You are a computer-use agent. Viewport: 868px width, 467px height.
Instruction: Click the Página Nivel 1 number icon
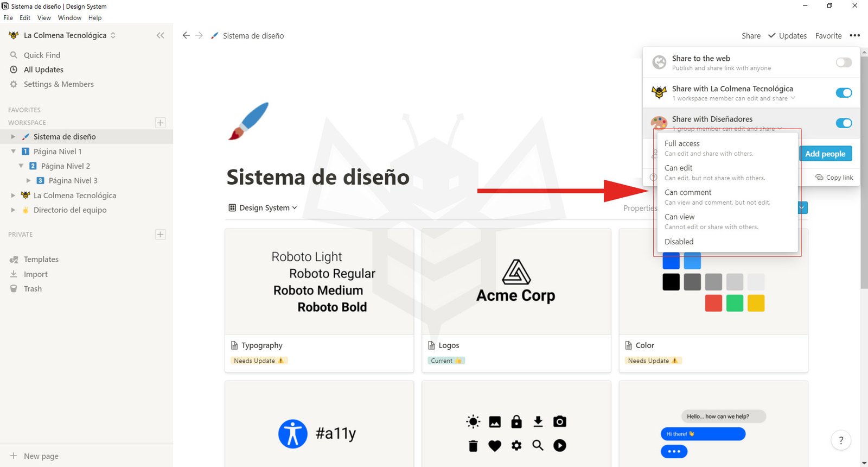point(25,152)
